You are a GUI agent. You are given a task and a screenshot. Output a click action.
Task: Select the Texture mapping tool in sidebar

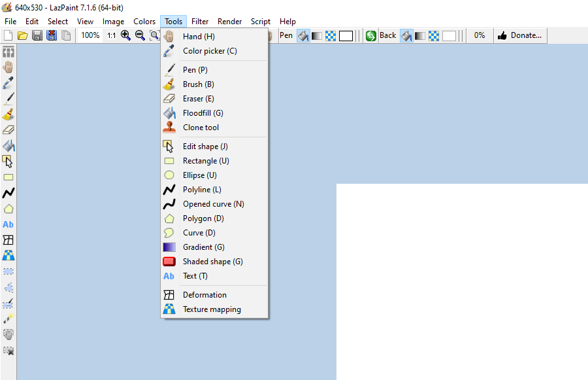coord(8,255)
